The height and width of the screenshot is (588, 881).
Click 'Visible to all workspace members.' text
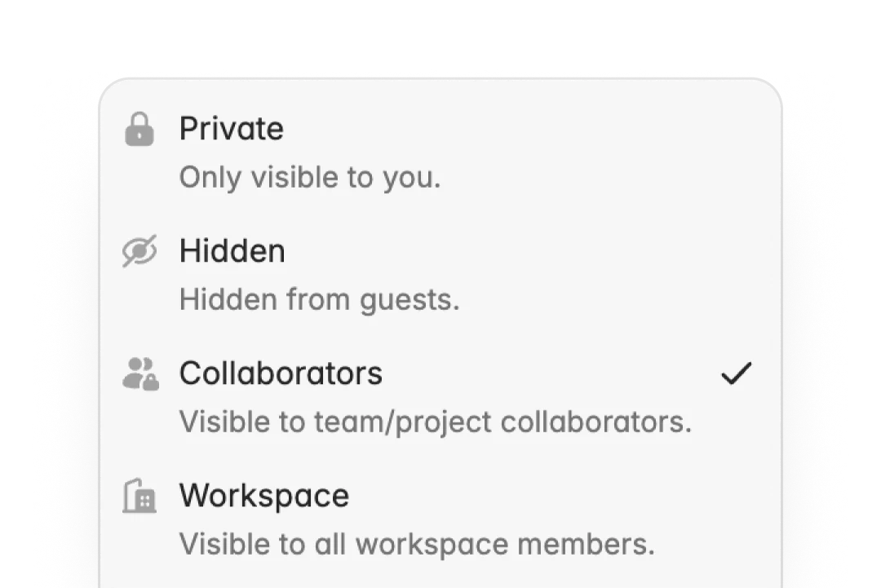pyautogui.click(x=417, y=545)
